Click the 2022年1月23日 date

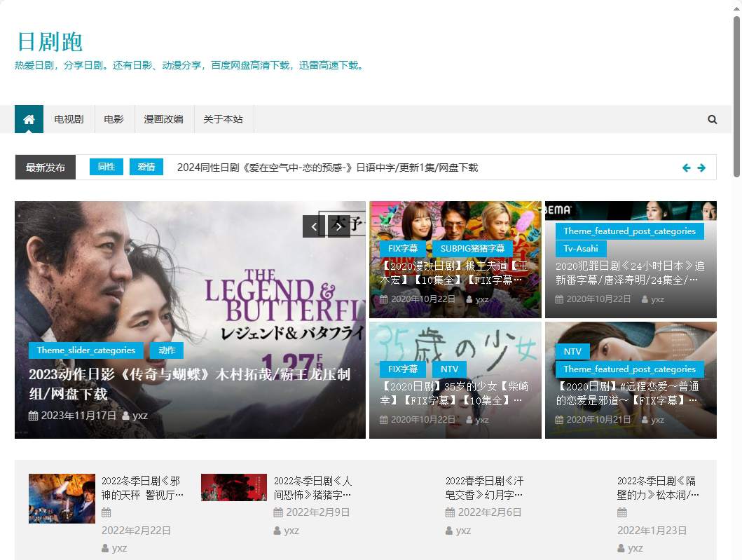click(x=652, y=531)
